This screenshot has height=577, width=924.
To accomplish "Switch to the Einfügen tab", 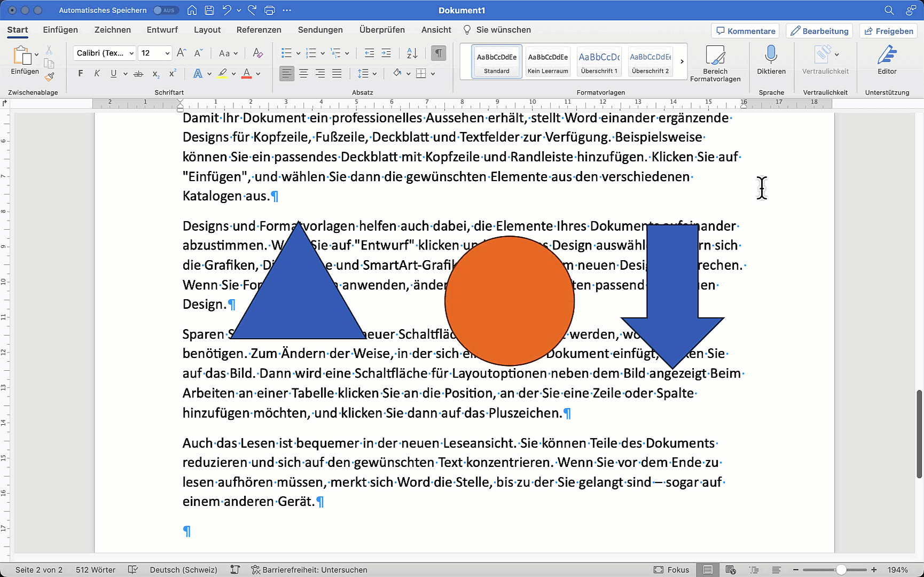I will [x=60, y=30].
